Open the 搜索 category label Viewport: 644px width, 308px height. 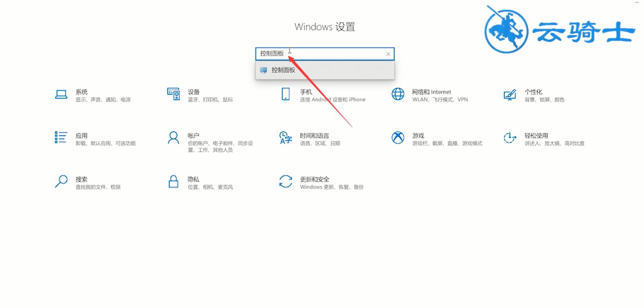(x=82, y=179)
